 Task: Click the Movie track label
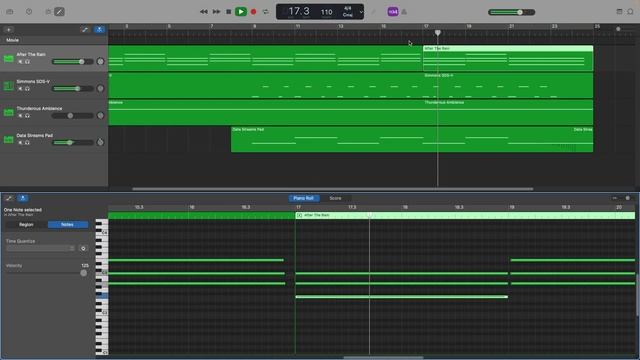12,40
